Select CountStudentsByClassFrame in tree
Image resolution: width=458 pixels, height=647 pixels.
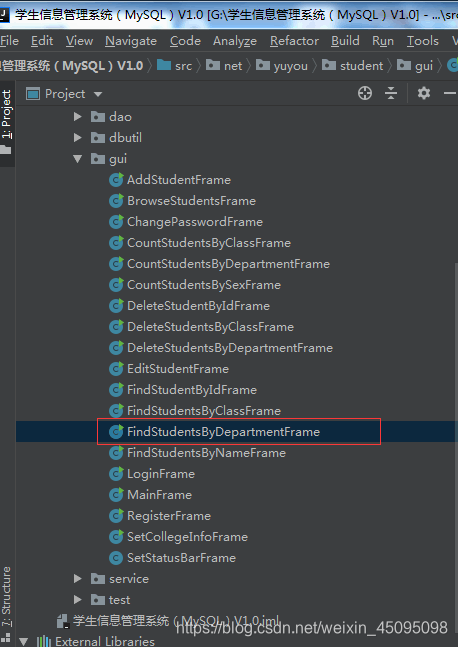209,243
